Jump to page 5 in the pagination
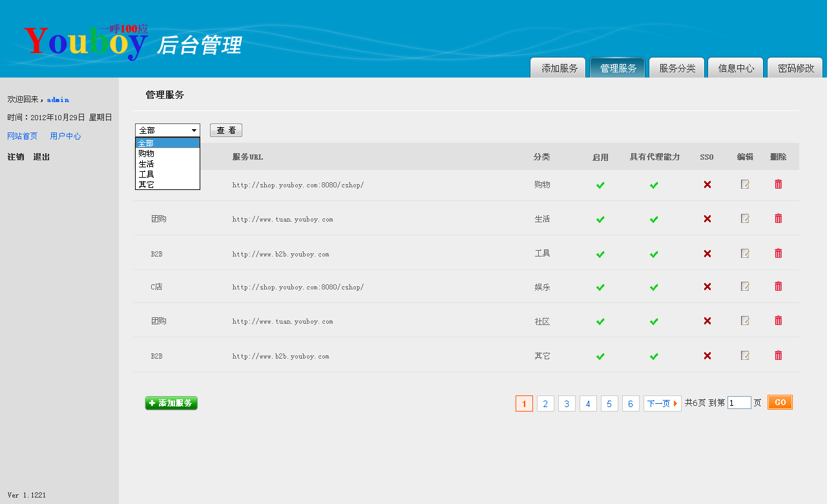827x504 pixels. [x=609, y=404]
